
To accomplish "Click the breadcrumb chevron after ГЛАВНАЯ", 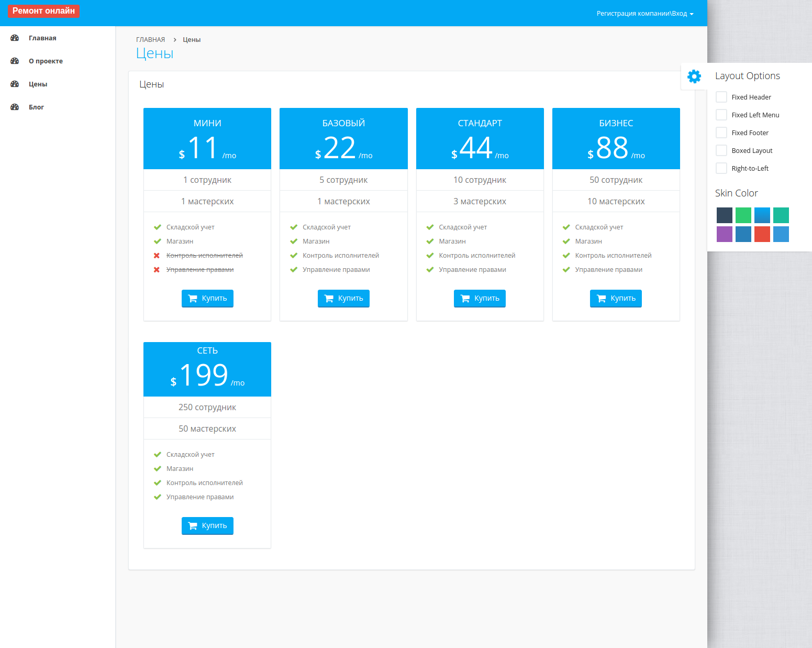I will [x=175, y=40].
